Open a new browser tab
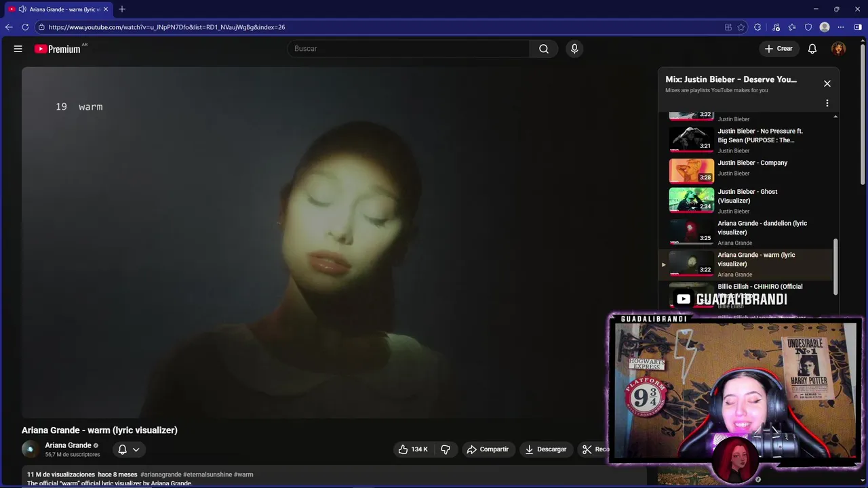 point(122,9)
